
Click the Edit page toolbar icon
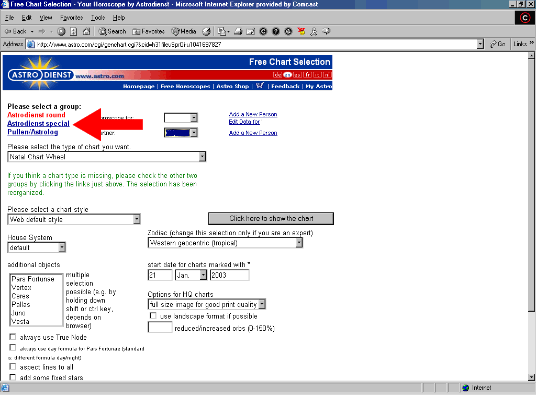click(x=251, y=31)
